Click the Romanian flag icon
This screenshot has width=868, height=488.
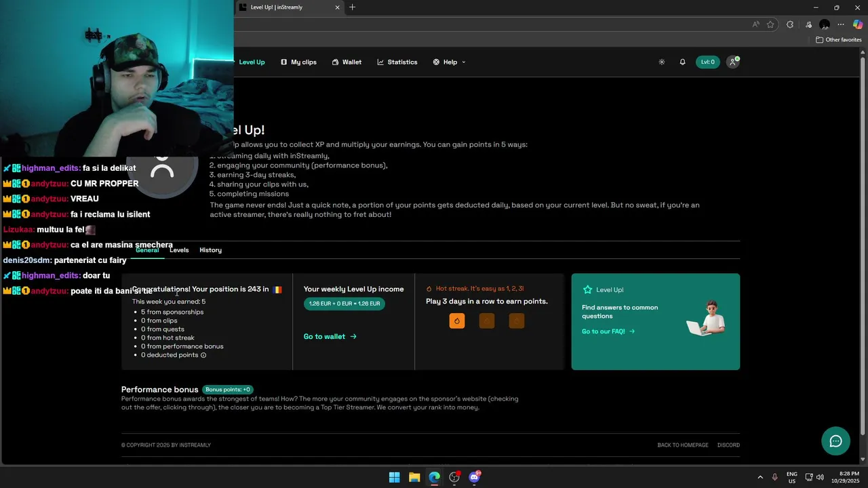277,289
